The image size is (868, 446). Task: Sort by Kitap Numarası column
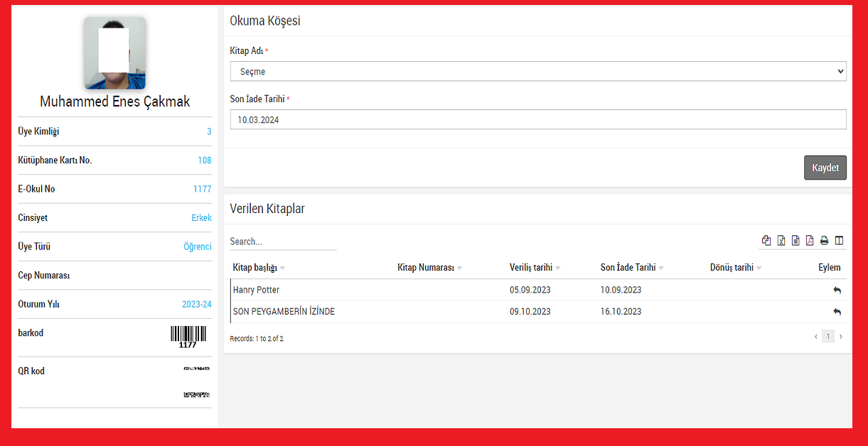tap(426, 268)
